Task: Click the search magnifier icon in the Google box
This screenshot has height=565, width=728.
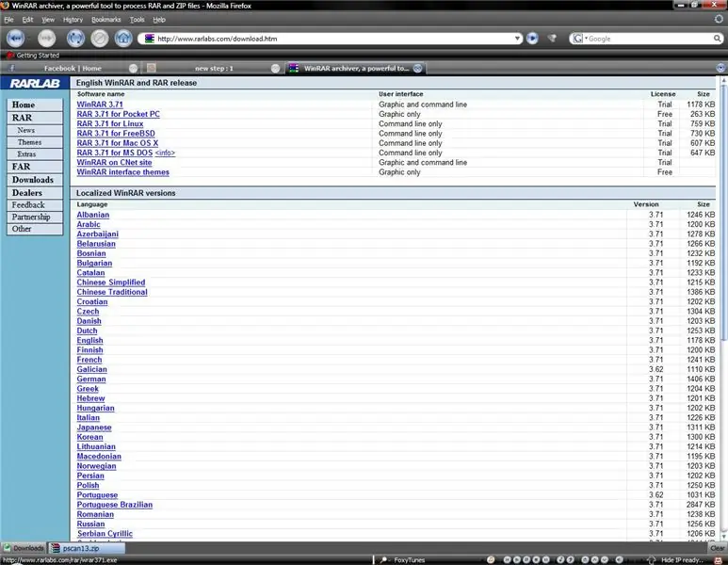Action: point(717,39)
